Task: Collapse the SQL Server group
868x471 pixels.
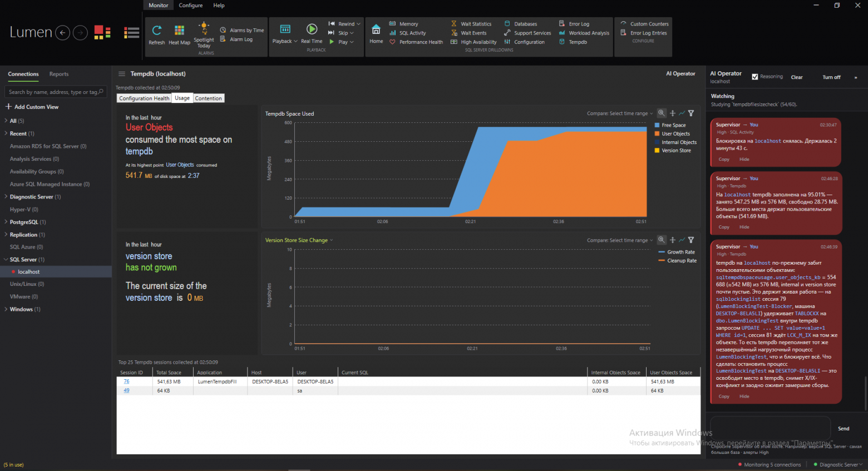Action: [x=6, y=260]
